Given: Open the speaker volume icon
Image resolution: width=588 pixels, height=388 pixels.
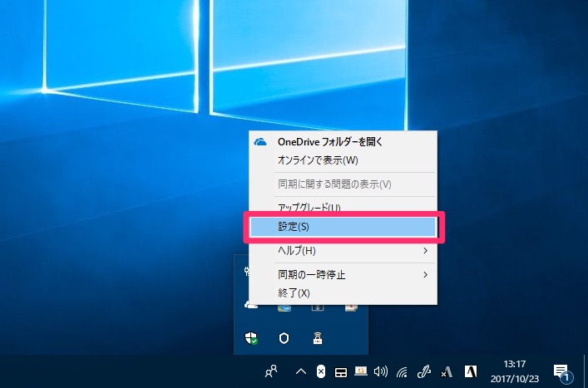Looking at the screenshot, I should pyautogui.click(x=381, y=371).
